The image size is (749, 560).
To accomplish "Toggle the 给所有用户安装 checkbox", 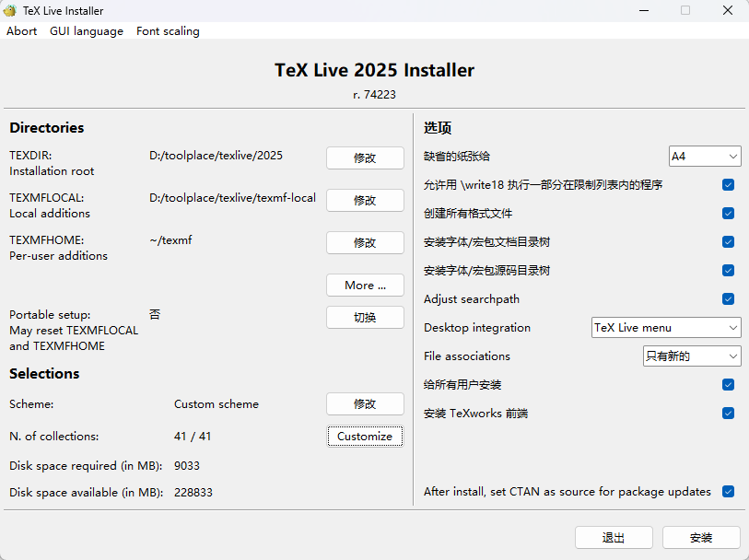I will 728,384.
